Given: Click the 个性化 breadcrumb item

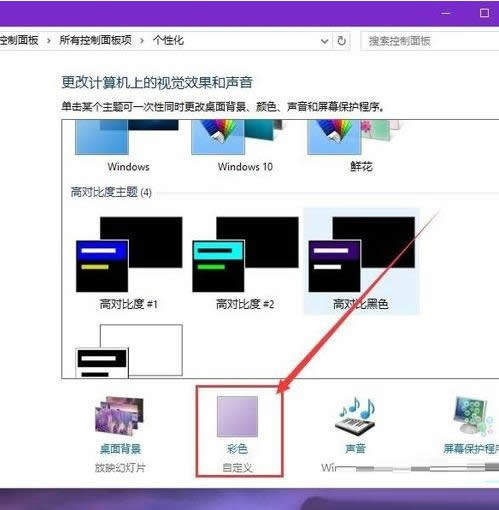Looking at the screenshot, I should coord(168,41).
